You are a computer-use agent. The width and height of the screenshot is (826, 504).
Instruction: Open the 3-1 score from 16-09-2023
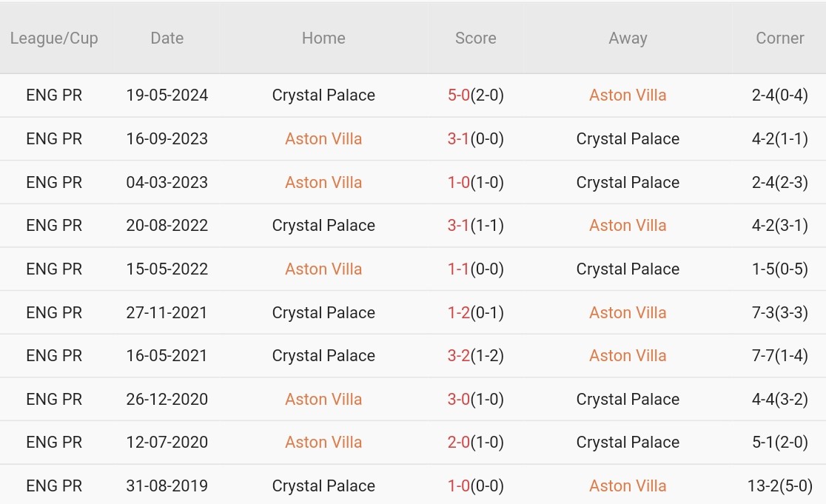click(x=459, y=139)
